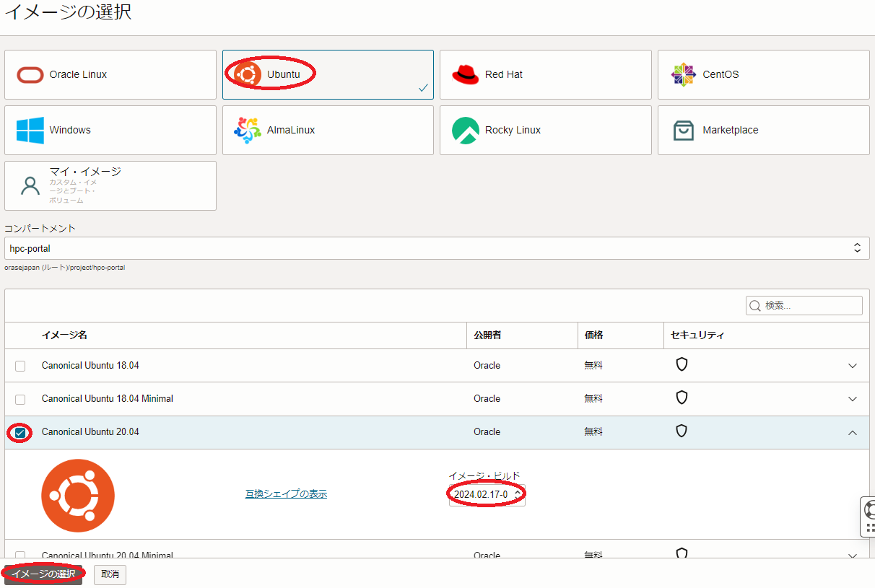Image resolution: width=875 pixels, height=588 pixels.
Task: Open the マイ・イメージ tile
Action: pos(110,185)
